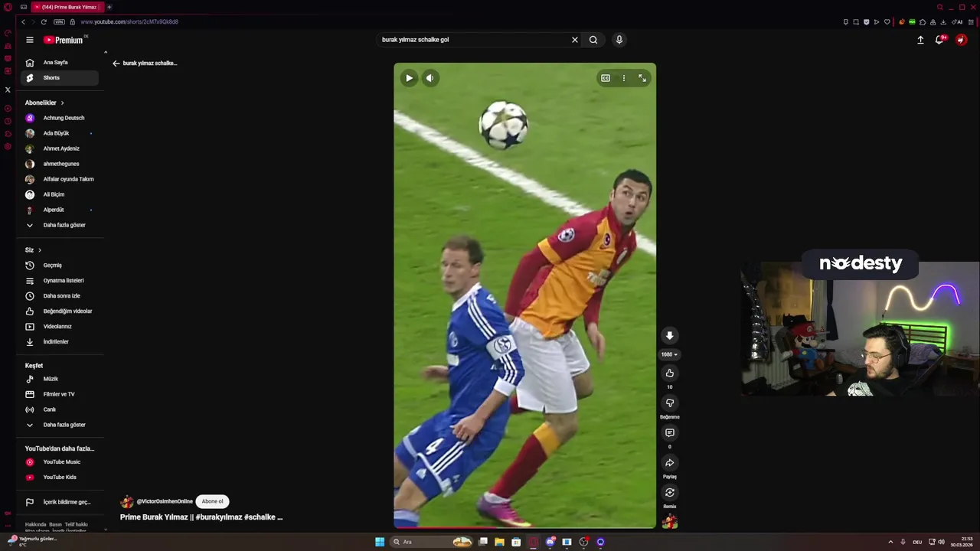Open İndirilenler in the sidebar
Viewport: 980px width, 551px height.
(x=60, y=342)
